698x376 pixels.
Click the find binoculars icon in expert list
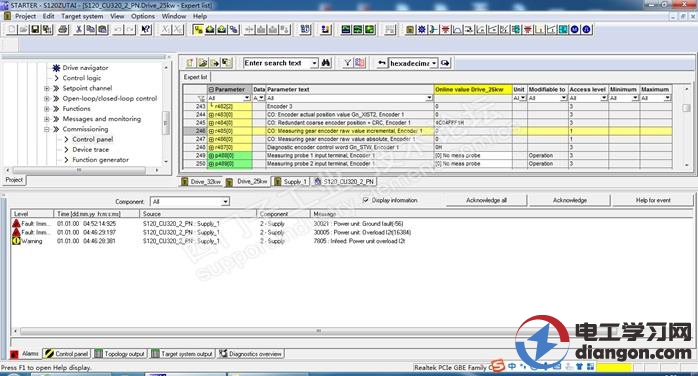pos(326,63)
